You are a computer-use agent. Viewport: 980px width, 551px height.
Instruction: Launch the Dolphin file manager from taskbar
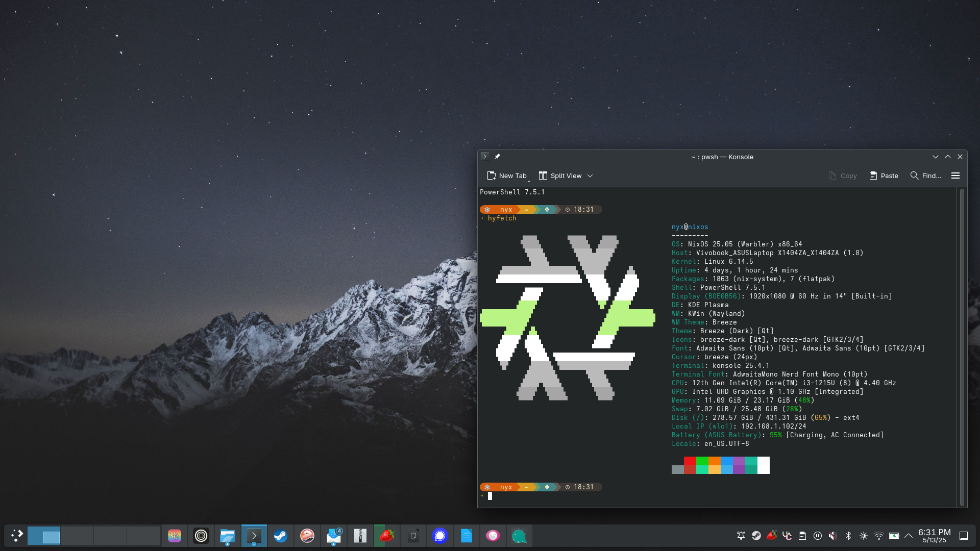click(x=227, y=536)
